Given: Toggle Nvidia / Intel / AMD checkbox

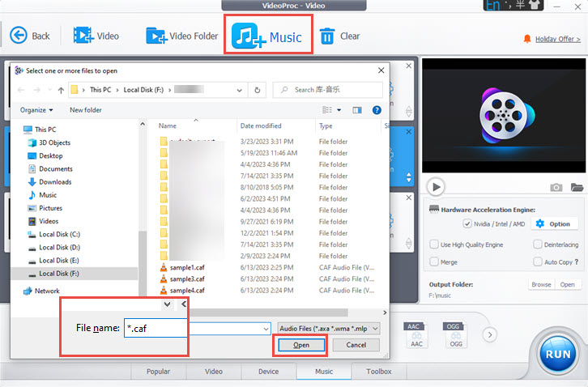Looking at the screenshot, I should click(467, 224).
